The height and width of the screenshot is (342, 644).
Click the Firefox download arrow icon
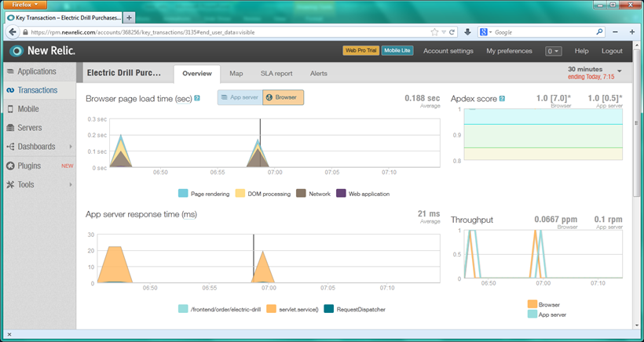click(x=468, y=32)
